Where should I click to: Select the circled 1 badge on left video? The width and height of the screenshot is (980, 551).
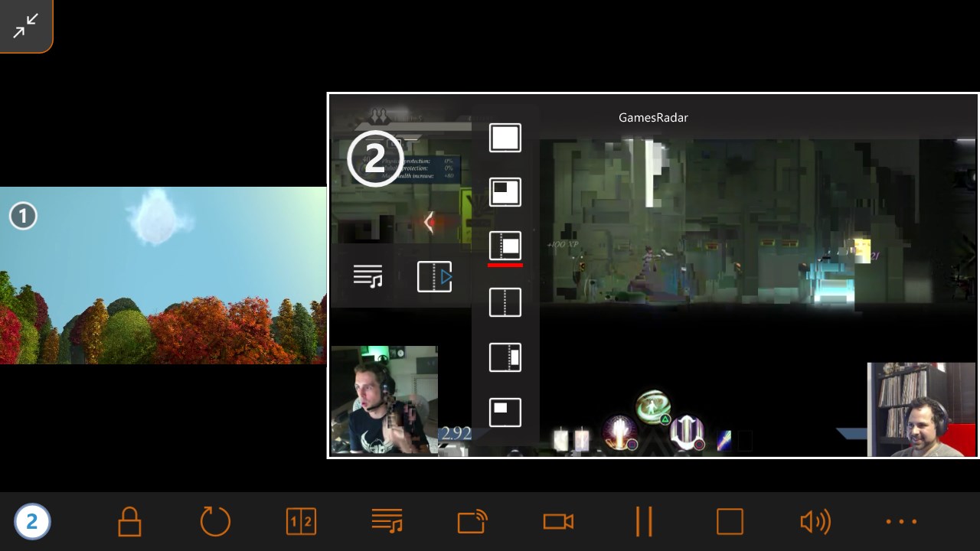pyautogui.click(x=23, y=217)
